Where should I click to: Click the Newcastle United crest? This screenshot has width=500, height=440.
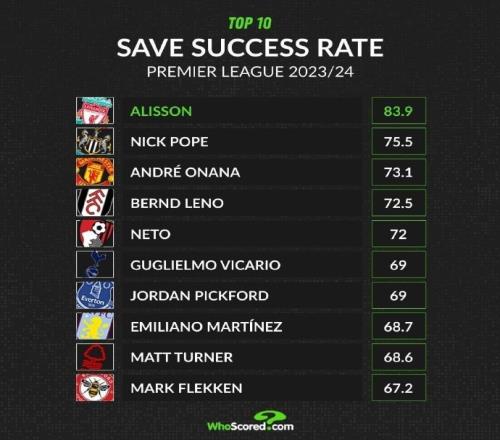point(95,141)
